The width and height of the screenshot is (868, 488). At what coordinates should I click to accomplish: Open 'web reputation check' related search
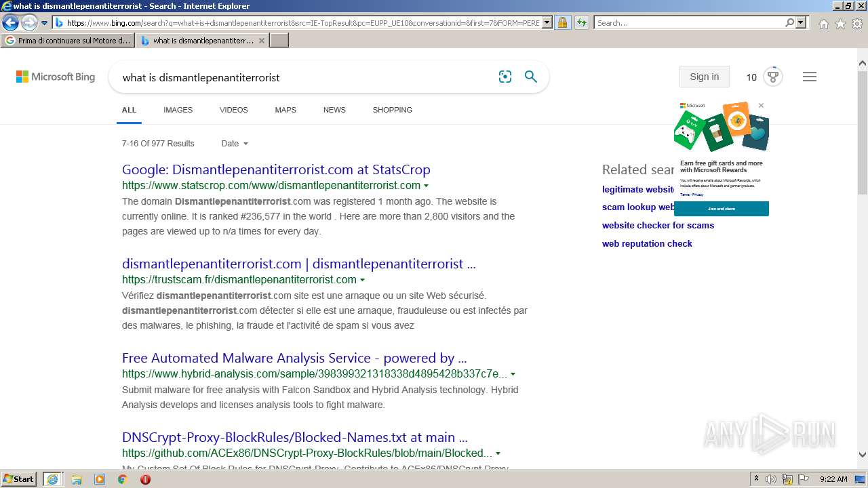tap(647, 244)
